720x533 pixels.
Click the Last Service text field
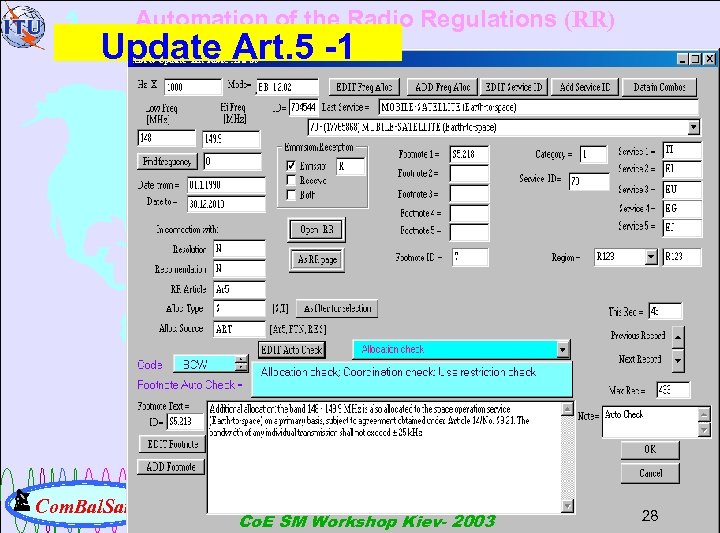pos(538,107)
